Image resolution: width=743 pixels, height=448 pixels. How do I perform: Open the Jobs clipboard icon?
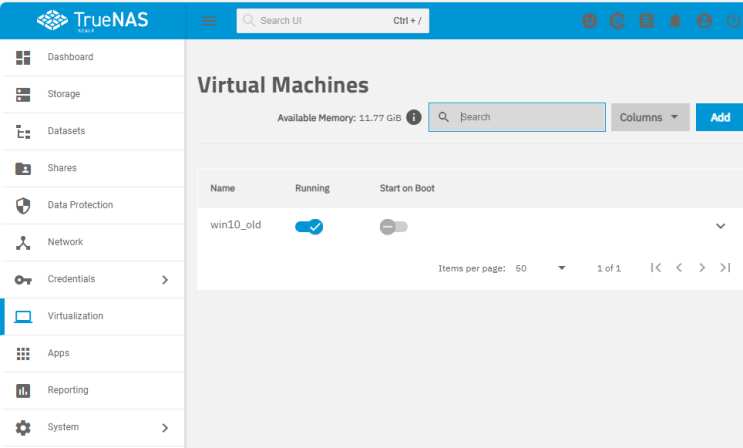(646, 21)
